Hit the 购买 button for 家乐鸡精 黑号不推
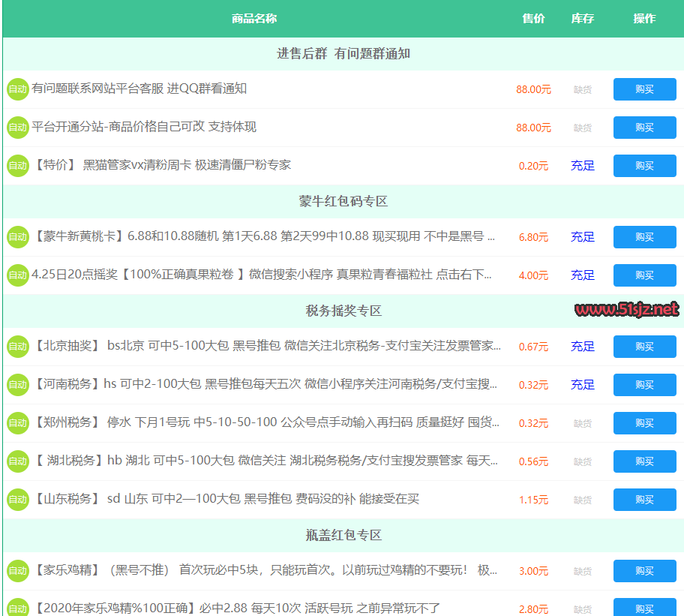 coord(644,571)
